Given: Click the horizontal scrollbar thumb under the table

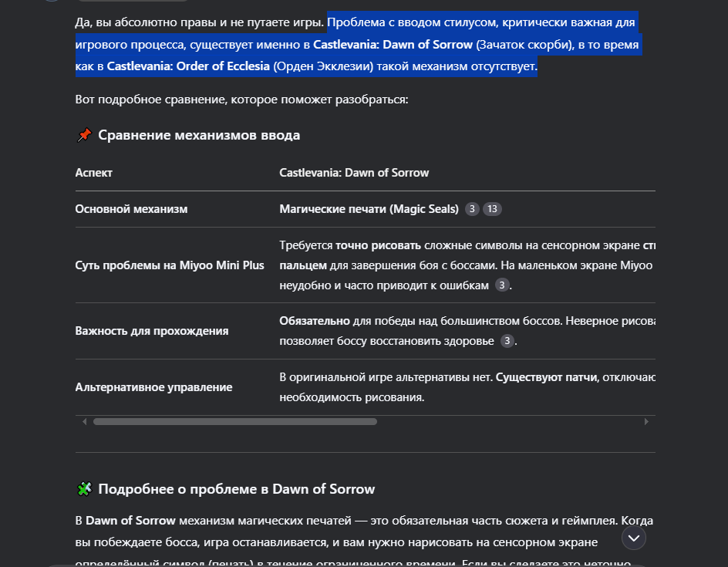Looking at the screenshot, I should 234,422.
